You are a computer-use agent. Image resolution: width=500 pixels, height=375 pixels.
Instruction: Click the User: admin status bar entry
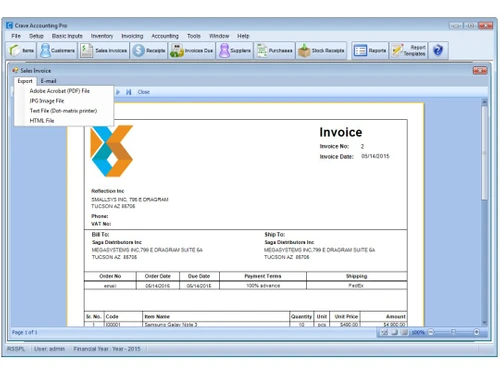49,349
